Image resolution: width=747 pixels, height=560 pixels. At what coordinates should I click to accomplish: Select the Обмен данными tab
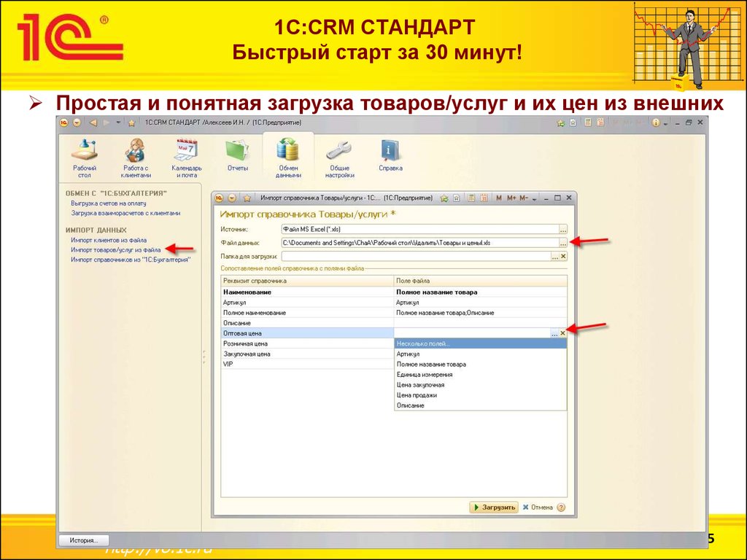(x=288, y=157)
